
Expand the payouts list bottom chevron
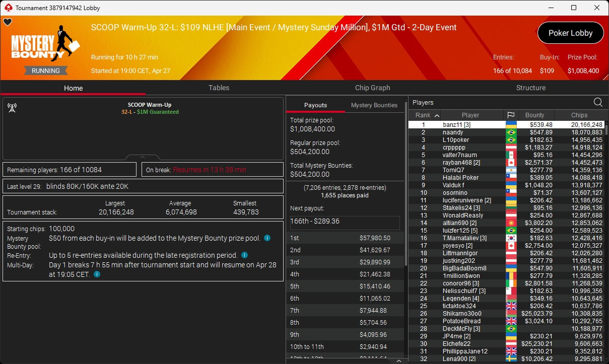[398, 361]
